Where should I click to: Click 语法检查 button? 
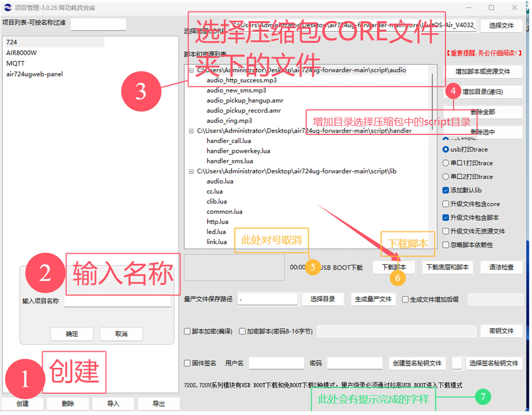501,267
